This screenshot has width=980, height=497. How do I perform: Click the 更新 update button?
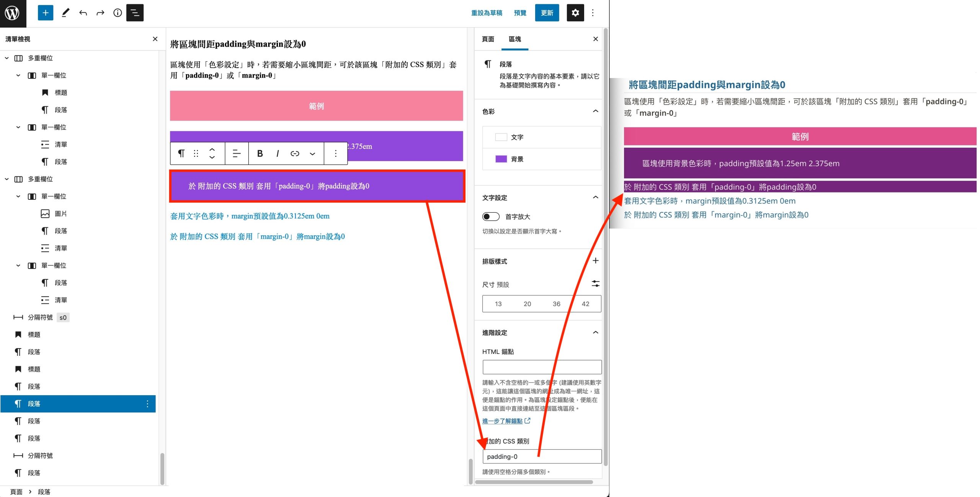547,13
